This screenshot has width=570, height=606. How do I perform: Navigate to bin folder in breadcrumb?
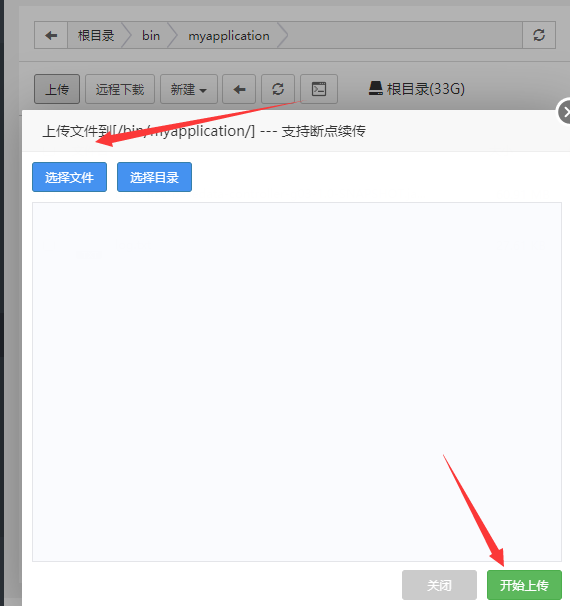(x=151, y=36)
